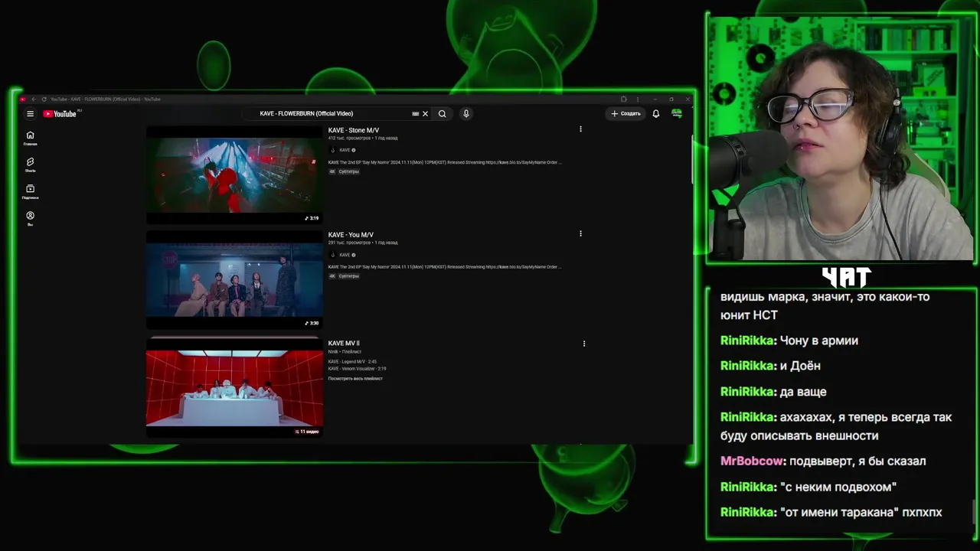Click chat message 'Чону в армии'

pyautogui.click(x=818, y=341)
